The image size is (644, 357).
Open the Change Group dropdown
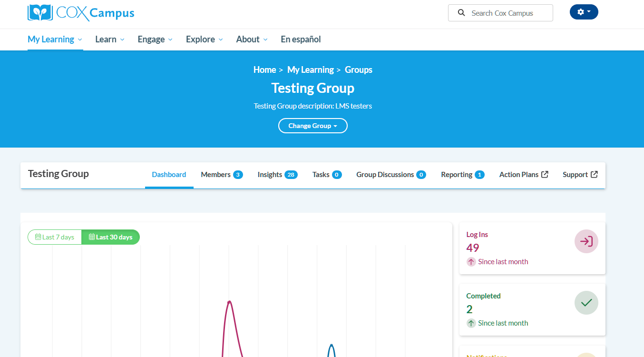coord(312,126)
